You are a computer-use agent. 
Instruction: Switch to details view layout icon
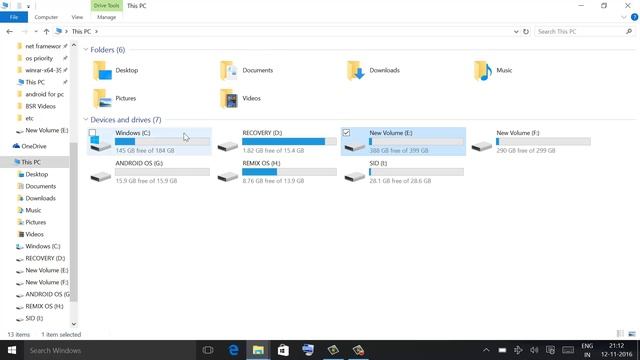click(620, 334)
